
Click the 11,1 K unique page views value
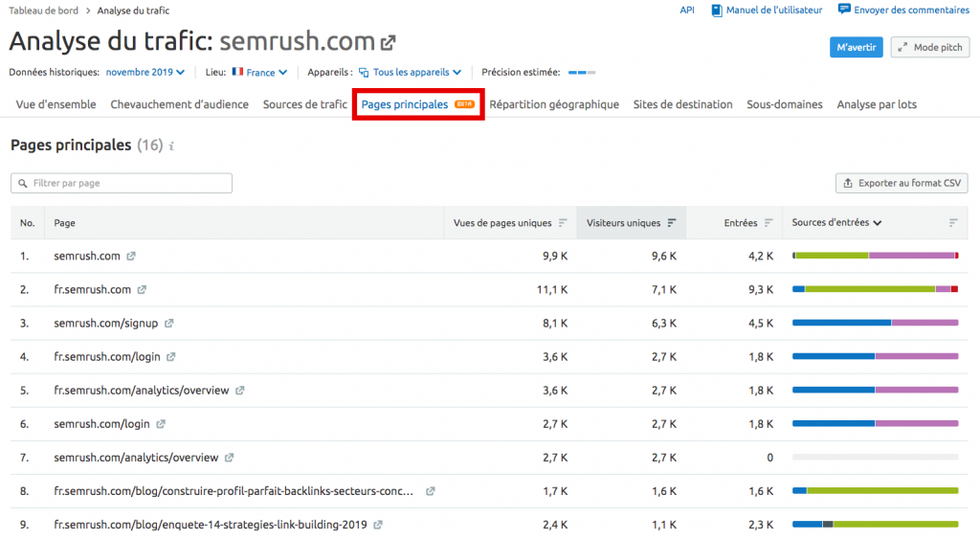pyautogui.click(x=552, y=290)
